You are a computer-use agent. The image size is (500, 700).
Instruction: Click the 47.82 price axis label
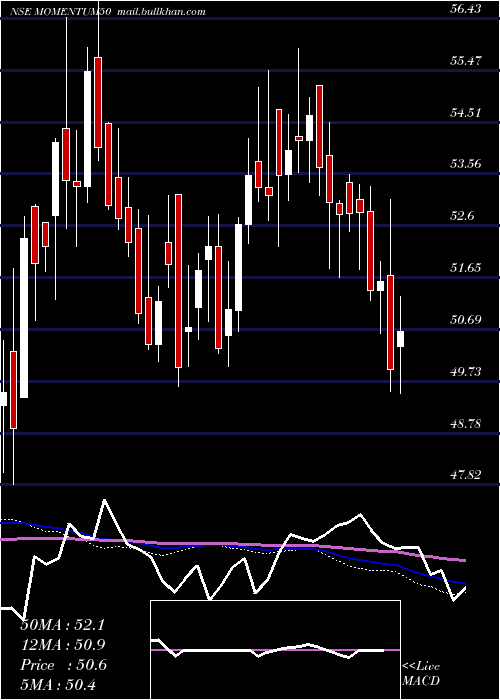point(466,475)
